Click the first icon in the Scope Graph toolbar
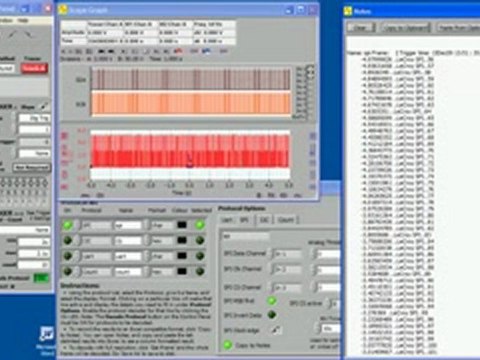 pos(64,51)
